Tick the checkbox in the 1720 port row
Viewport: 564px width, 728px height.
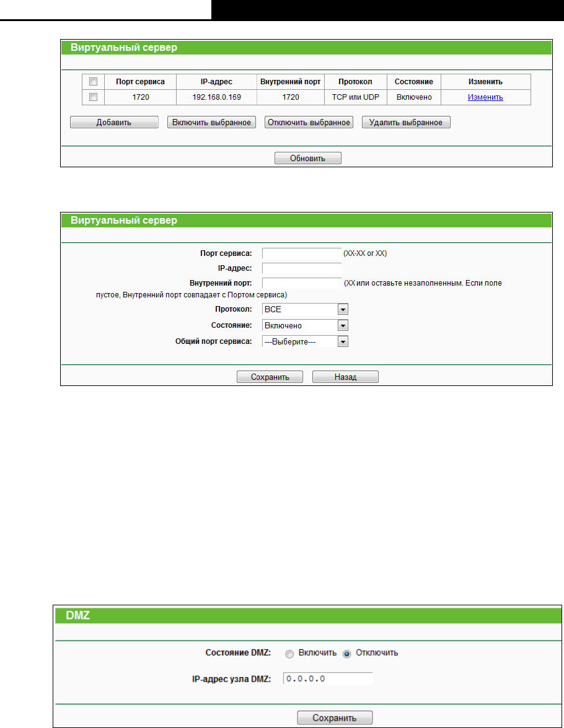(x=94, y=97)
